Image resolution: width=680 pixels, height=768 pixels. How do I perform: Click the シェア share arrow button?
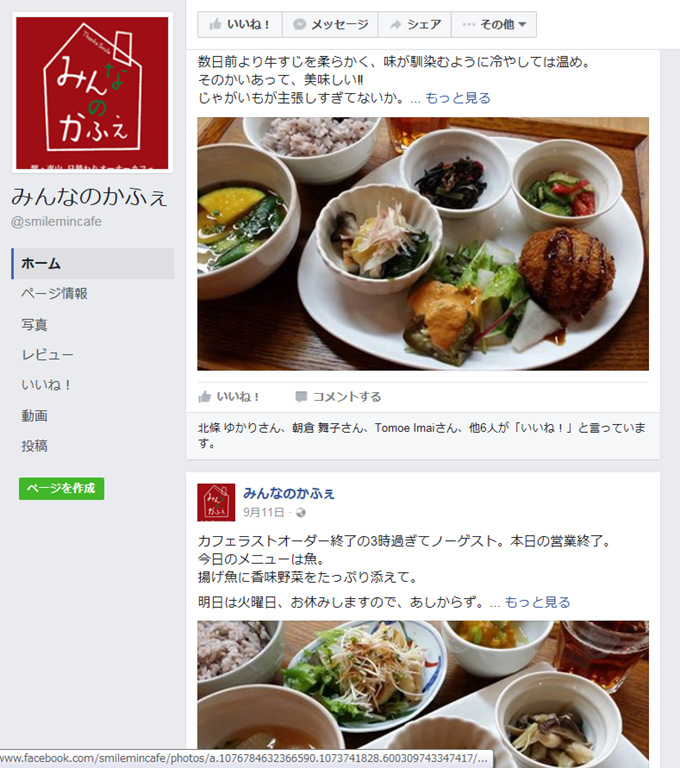[414, 24]
